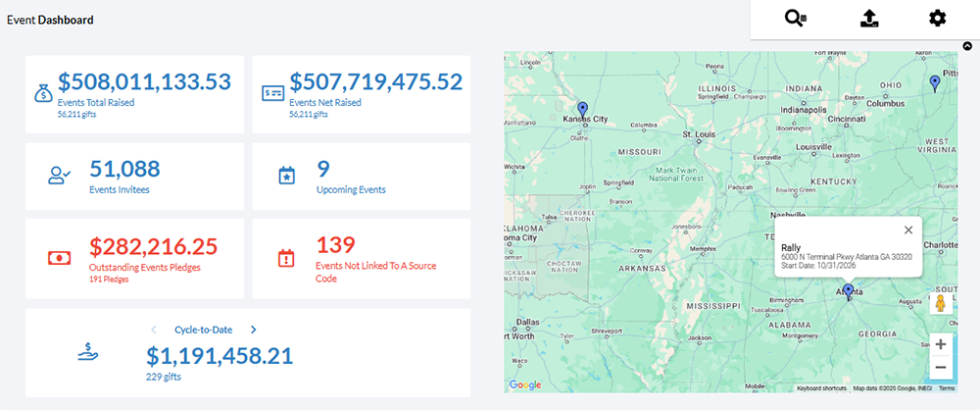Screen dimensions: 980x410
Task: Click the $507,719,475.52 Events Net Raised value
Action: (376, 82)
